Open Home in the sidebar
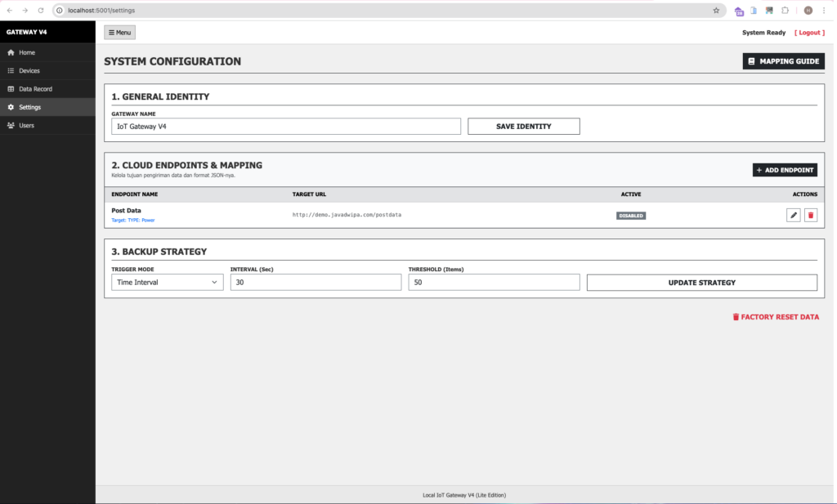Image resolution: width=837 pixels, height=504 pixels. point(27,52)
